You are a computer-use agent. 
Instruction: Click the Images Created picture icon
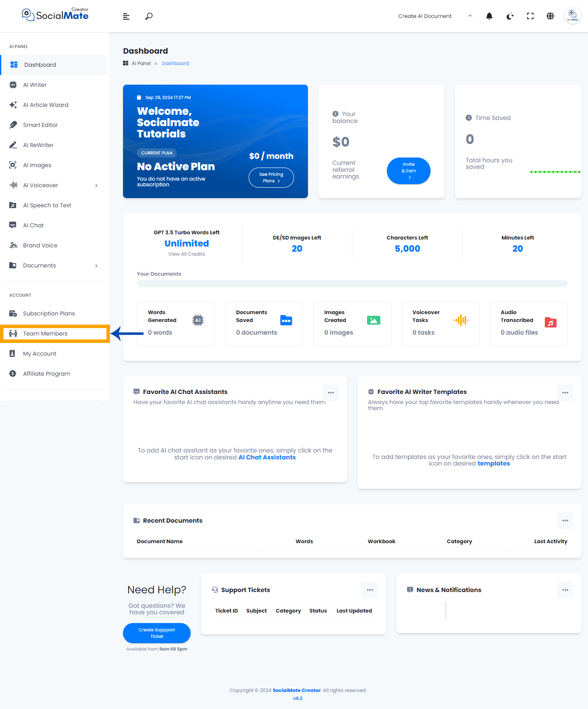coord(374,320)
